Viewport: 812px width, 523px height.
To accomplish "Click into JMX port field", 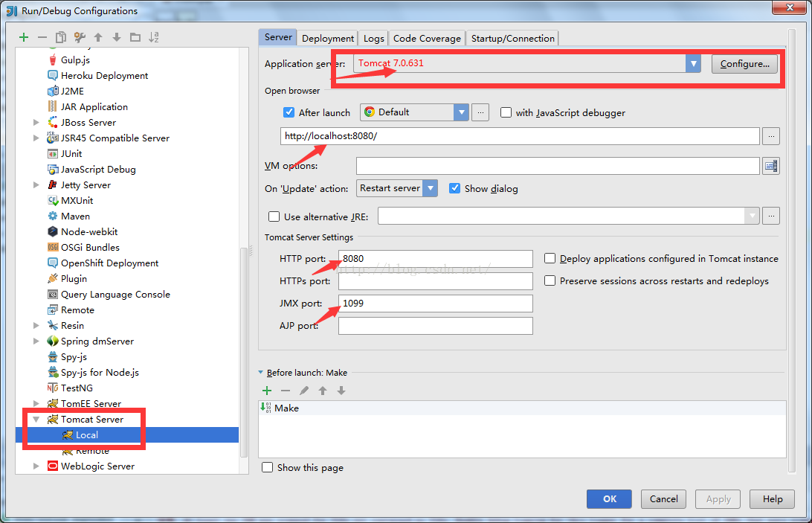I will coord(436,304).
